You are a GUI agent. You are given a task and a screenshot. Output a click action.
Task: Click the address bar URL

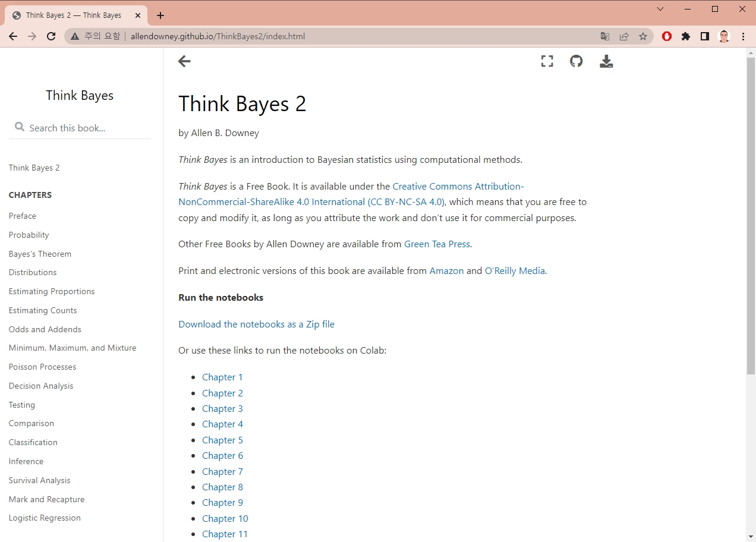pyautogui.click(x=218, y=36)
